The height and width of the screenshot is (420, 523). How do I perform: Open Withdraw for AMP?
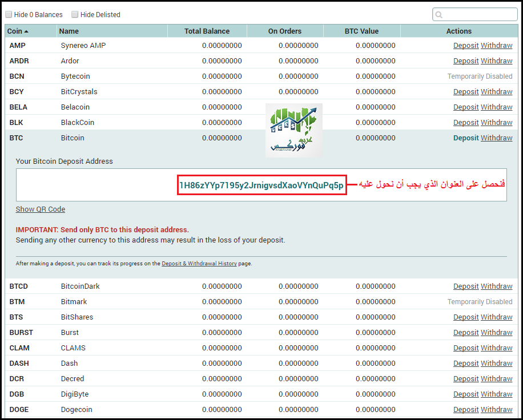pyautogui.click(x=497, y=45)
